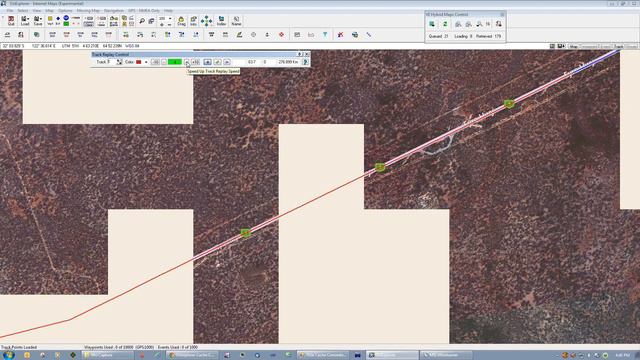
Task: Open the Moving Map menu
Action: pos(88,11)
